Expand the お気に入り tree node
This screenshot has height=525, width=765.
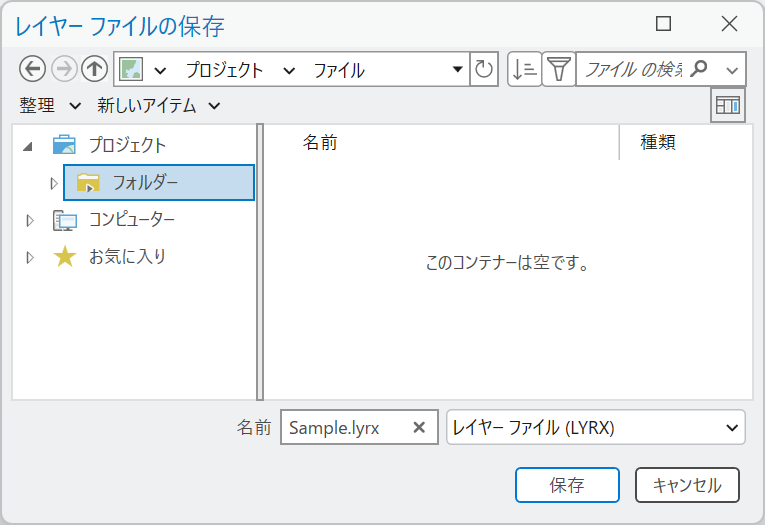point(29,257)
